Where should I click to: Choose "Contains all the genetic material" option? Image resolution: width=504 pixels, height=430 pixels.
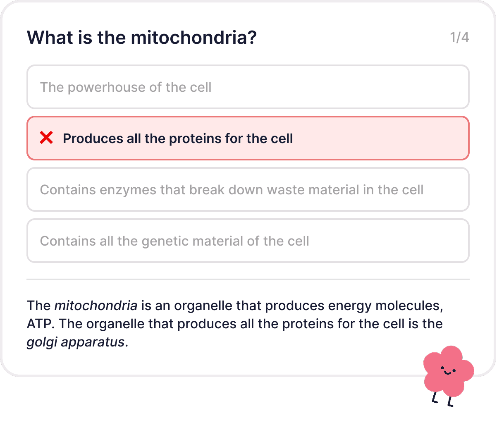(248, 241)
